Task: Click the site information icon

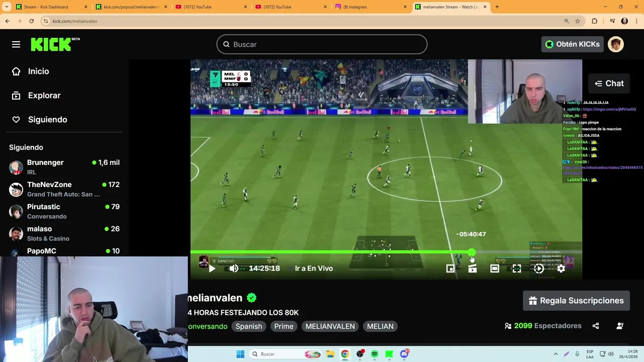Action: [x=45, y=21]
